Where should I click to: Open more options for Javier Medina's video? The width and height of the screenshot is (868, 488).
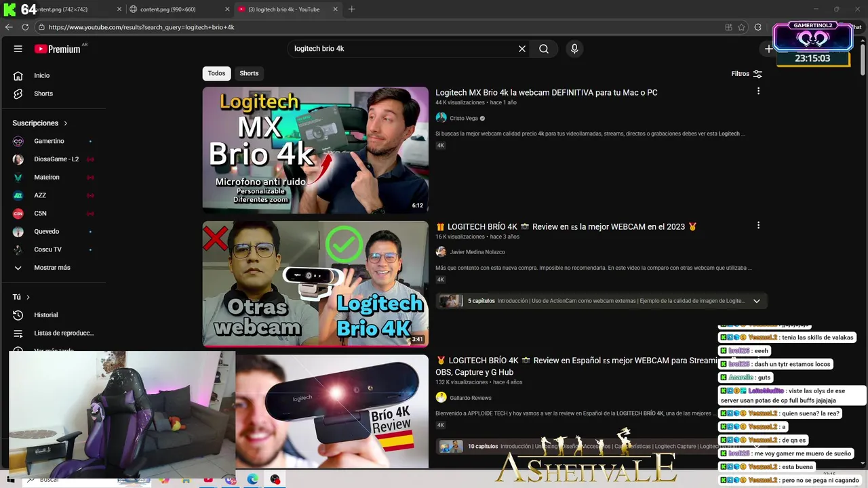758,225
